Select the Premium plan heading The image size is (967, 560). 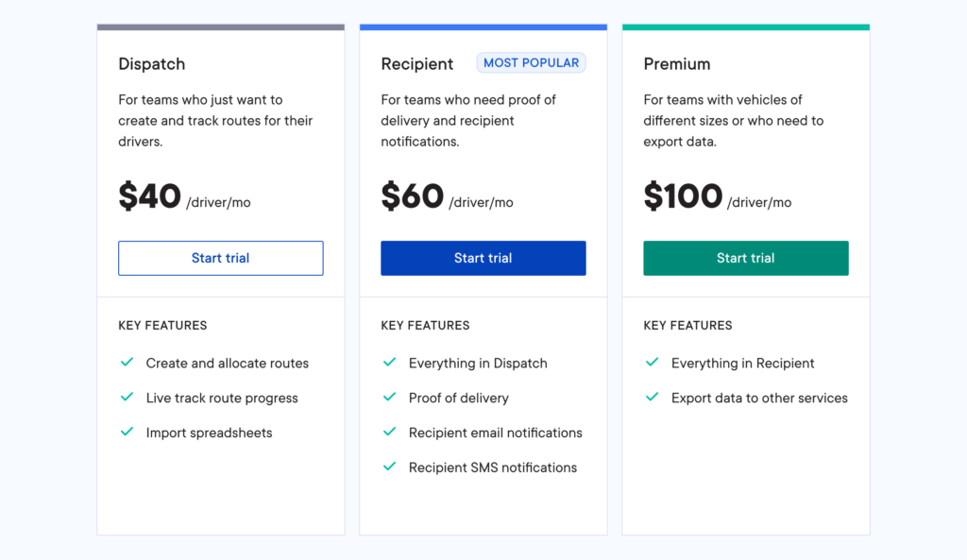coord(677,64)
